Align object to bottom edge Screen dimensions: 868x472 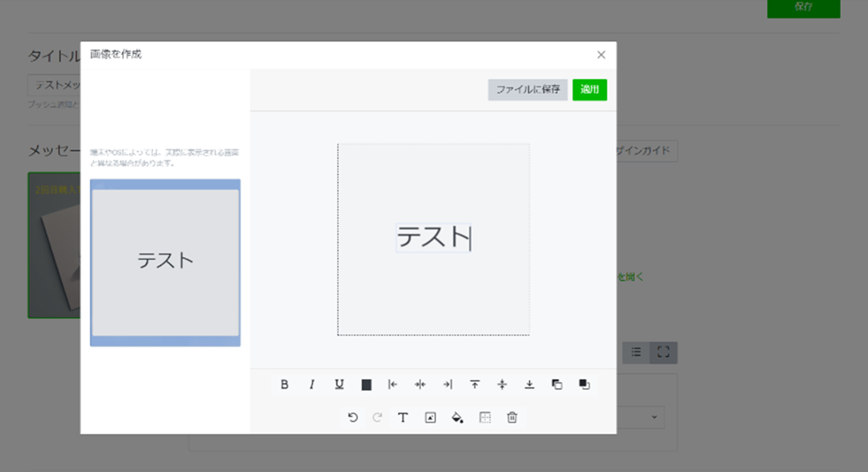pyautogui.click(x=529, y=384)
